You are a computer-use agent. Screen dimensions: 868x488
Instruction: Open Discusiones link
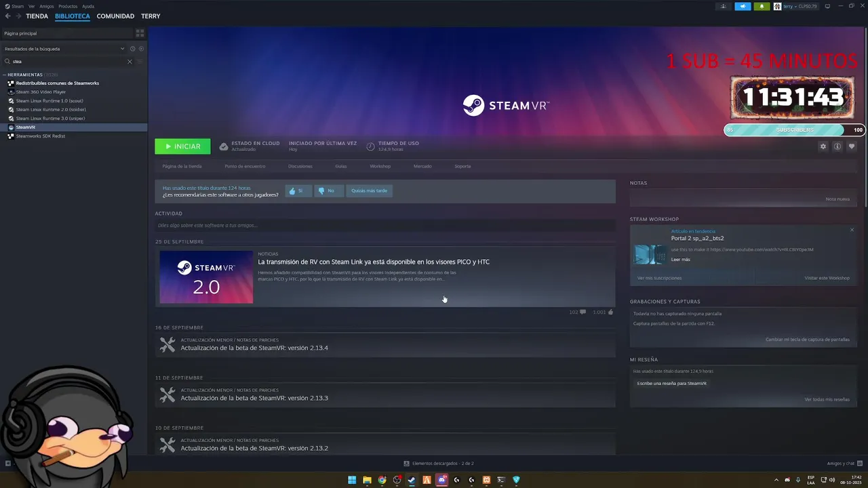300,166
